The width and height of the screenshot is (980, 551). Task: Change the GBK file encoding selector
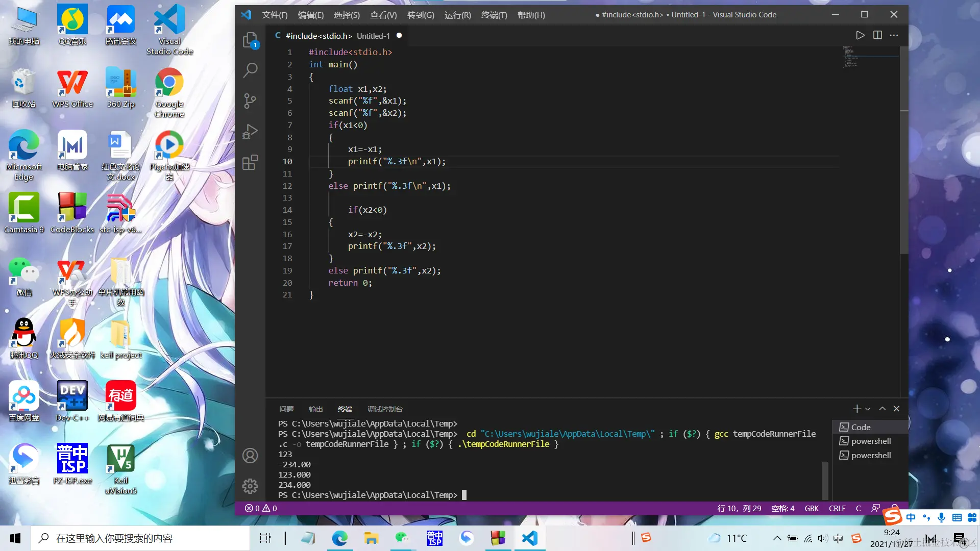(x=811, y=508)
